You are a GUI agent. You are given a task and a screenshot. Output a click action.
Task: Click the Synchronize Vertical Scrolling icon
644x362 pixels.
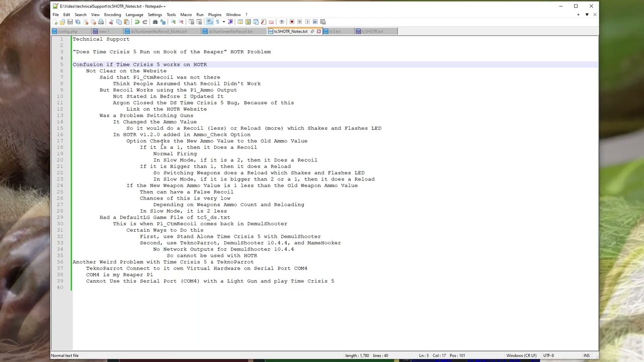click(x=191, y=22)
